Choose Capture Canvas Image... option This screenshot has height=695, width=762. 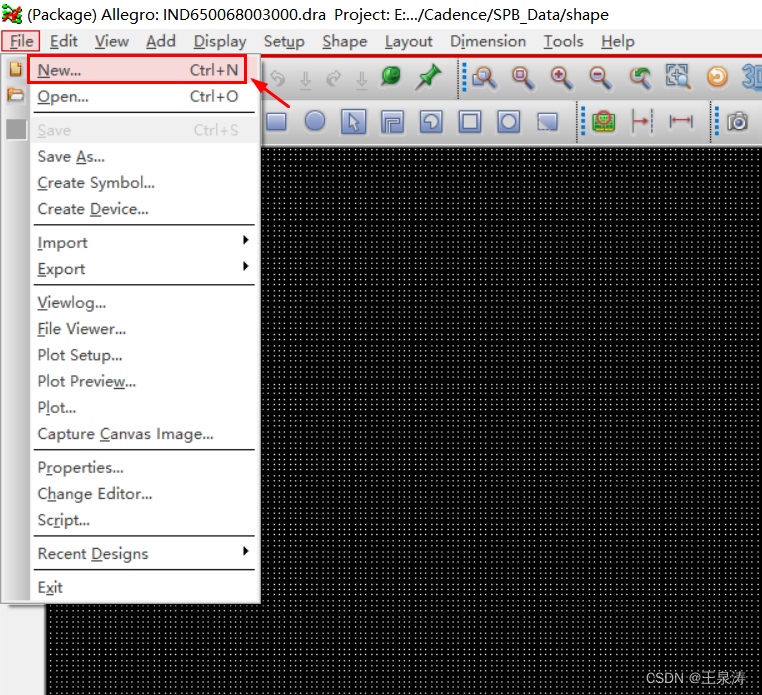click(125, 434)
